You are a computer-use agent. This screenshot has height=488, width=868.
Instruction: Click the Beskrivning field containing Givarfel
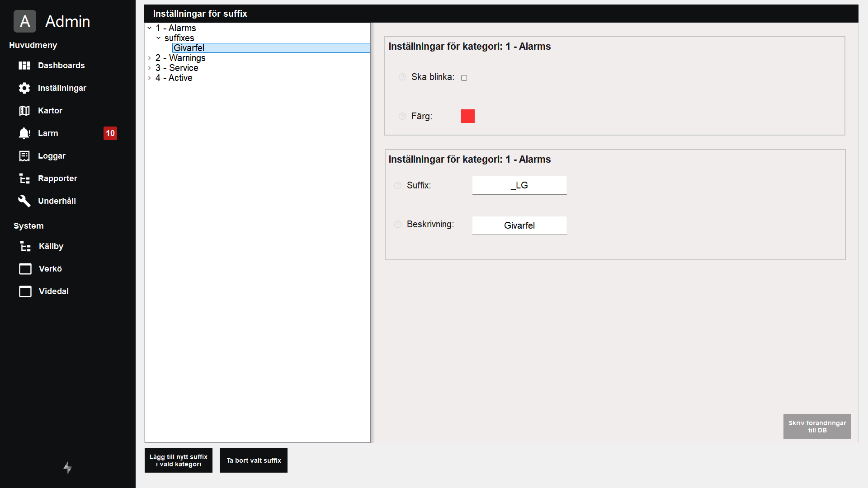[519, 225]
